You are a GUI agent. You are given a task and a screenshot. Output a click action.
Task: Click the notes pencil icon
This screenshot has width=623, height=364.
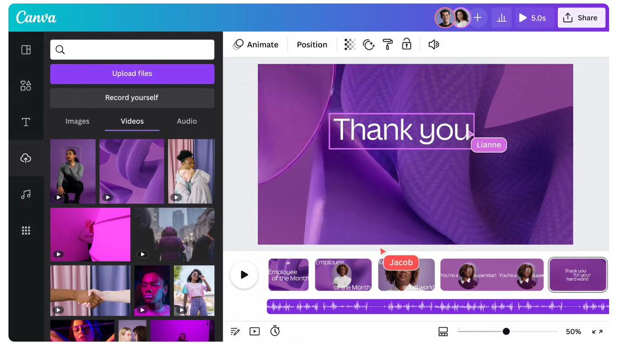click(x=235, y=331)
